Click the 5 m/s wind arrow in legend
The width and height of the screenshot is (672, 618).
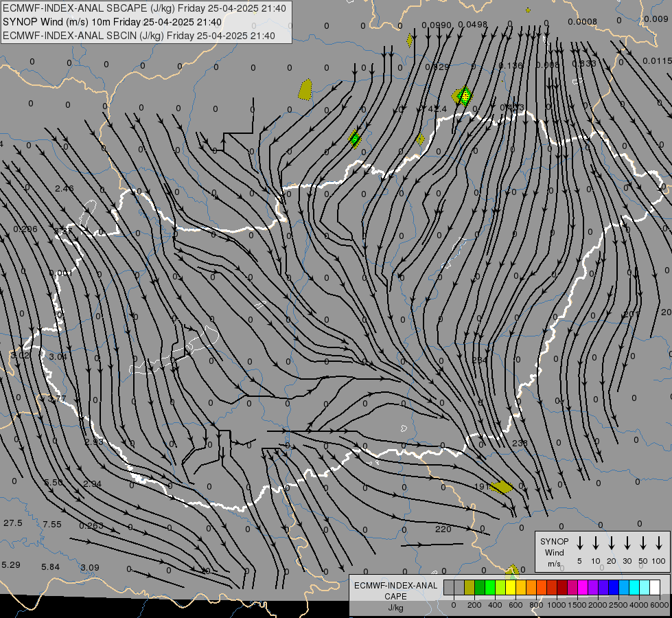coord(579,543)
